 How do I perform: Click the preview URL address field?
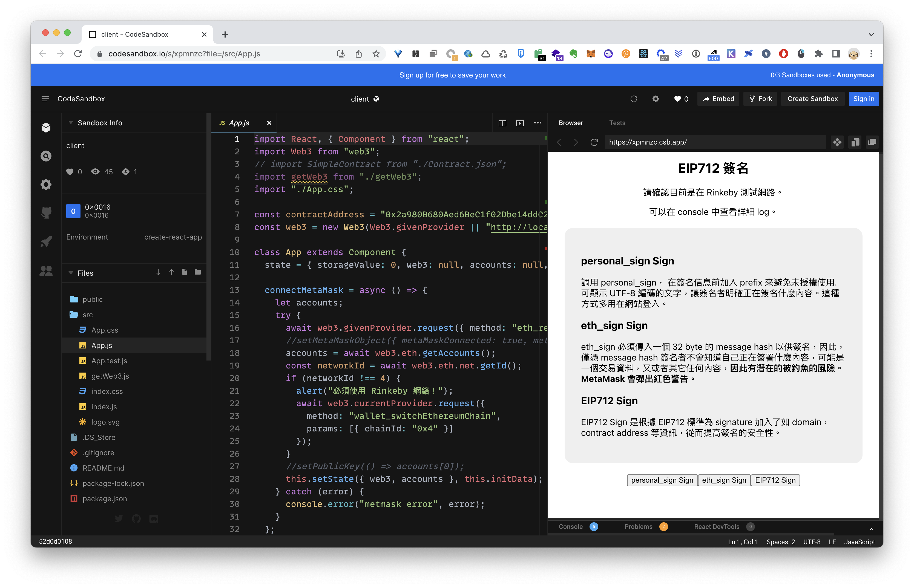tap(714, 142)
